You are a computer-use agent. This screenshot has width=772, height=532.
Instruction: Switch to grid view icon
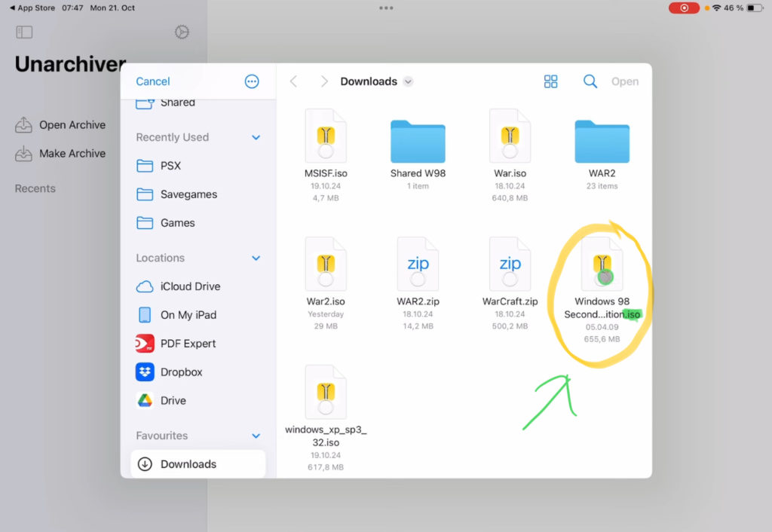pyautogui.click(x=550, y=81)
